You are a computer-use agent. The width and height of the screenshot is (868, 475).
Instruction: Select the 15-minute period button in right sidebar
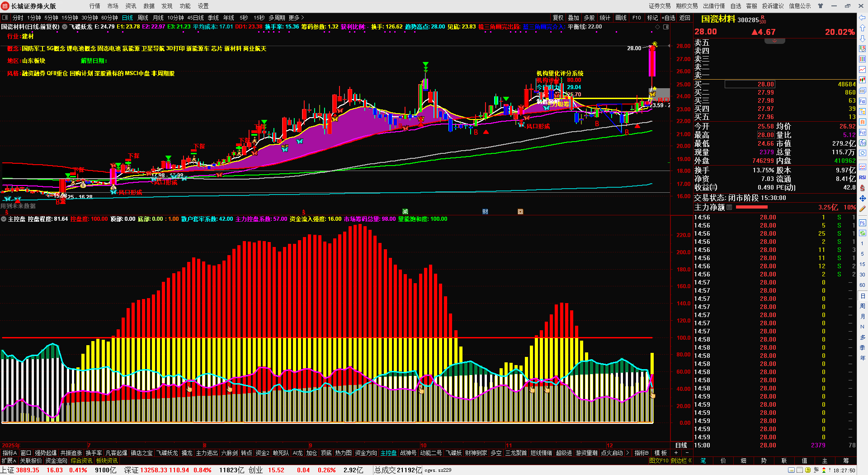tap(862, 264)
